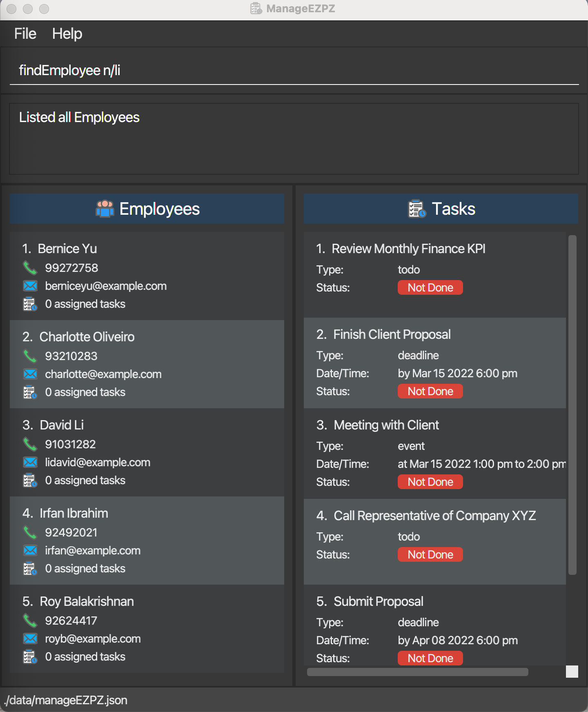Click the Tasks panel header

[x=441, y=209]
